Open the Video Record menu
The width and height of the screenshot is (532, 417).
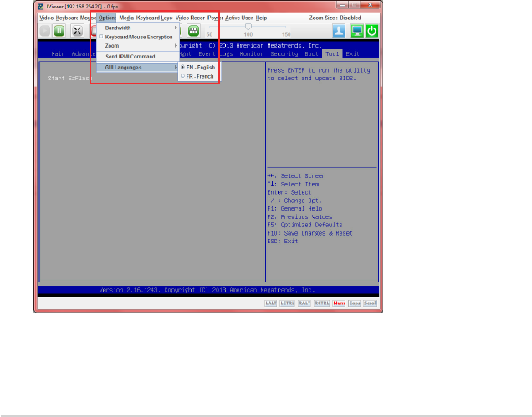(190, 18)
